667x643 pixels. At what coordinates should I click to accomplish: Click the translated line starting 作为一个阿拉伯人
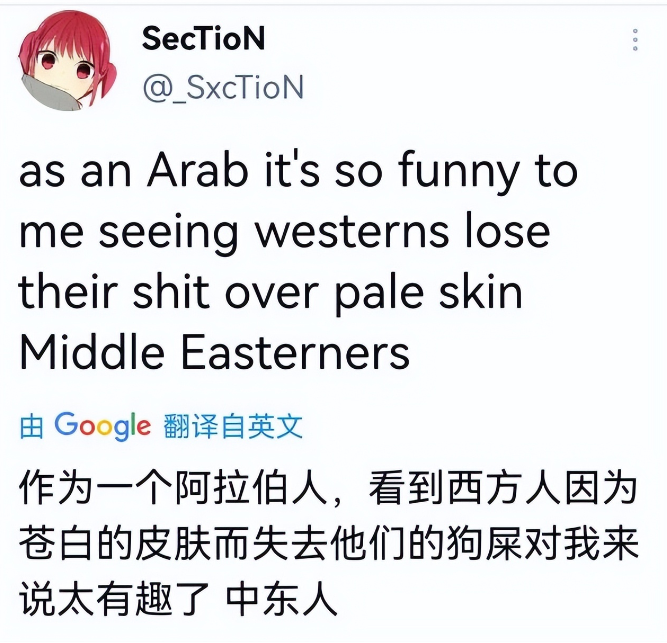tap(328, 488)
